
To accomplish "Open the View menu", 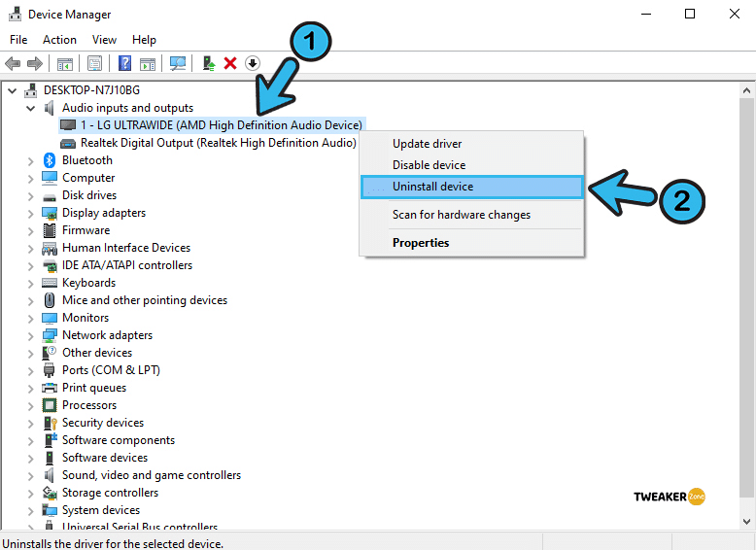I will coord(104,40).
